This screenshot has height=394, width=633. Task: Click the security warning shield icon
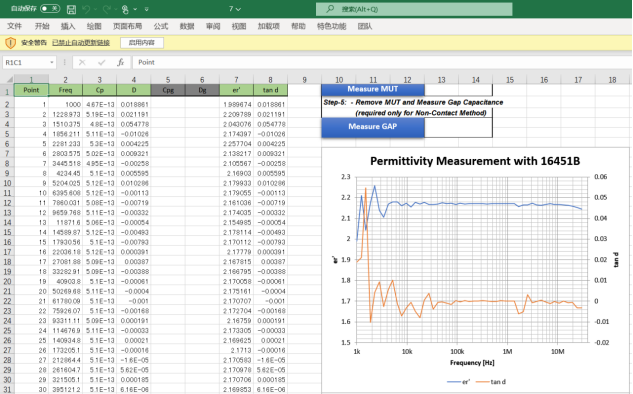pos(10,43)
